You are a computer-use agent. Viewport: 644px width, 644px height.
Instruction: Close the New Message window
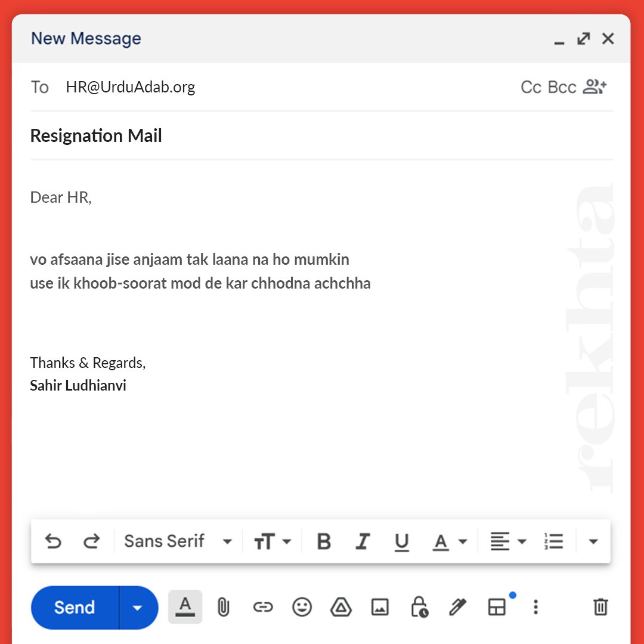coord(608,39)
